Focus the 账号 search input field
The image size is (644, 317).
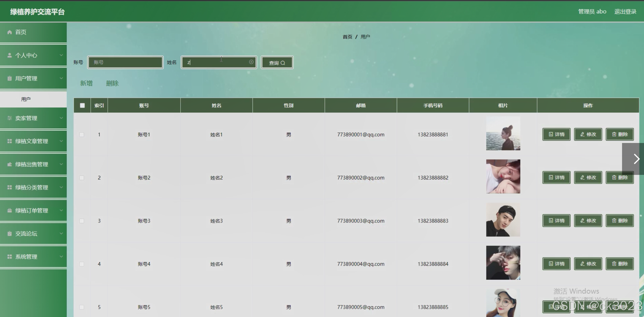[x=125, y=62]
